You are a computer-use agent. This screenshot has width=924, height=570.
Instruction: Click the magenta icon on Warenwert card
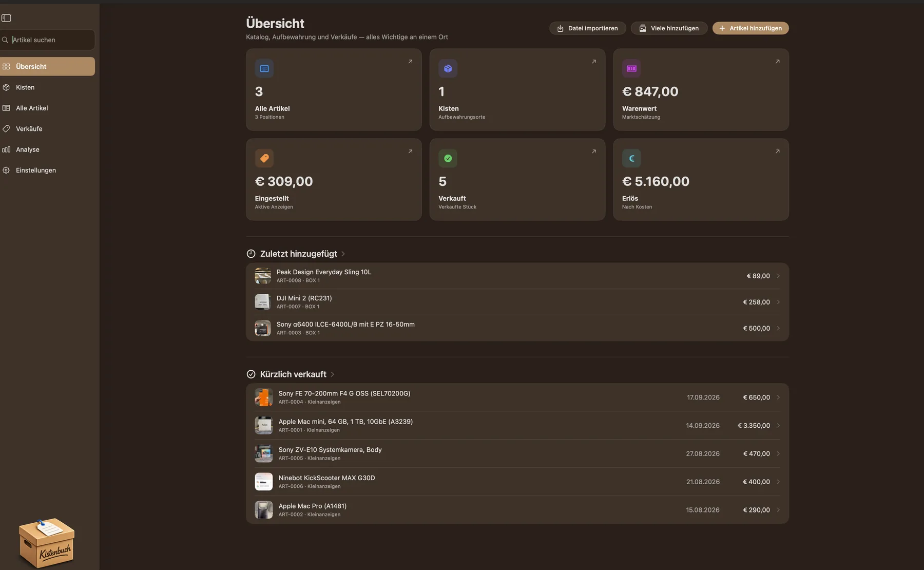(631, 68)
